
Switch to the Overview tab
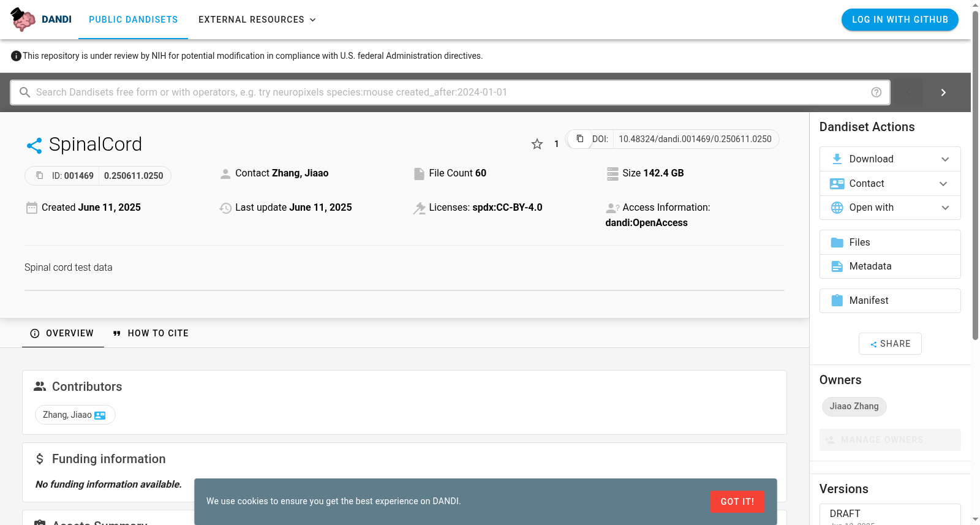point(62,333)
